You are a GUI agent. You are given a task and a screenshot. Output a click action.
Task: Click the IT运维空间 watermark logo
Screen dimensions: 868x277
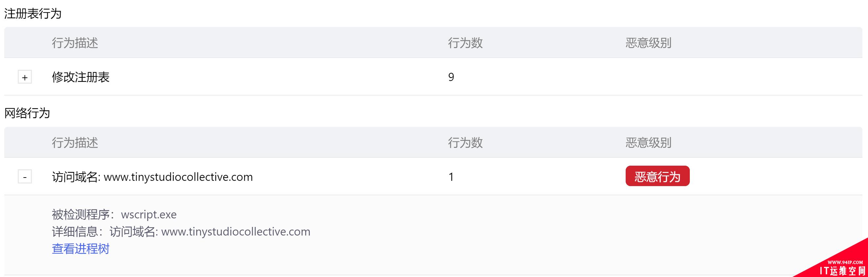point(842,271)
